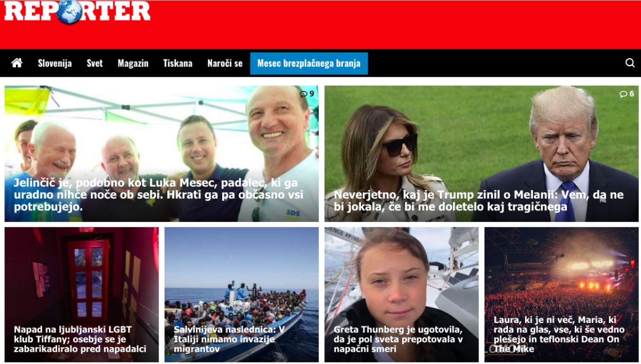Open comments bubble showing 6 on Trump article
The image size is (641, 364).
point(627,94)
